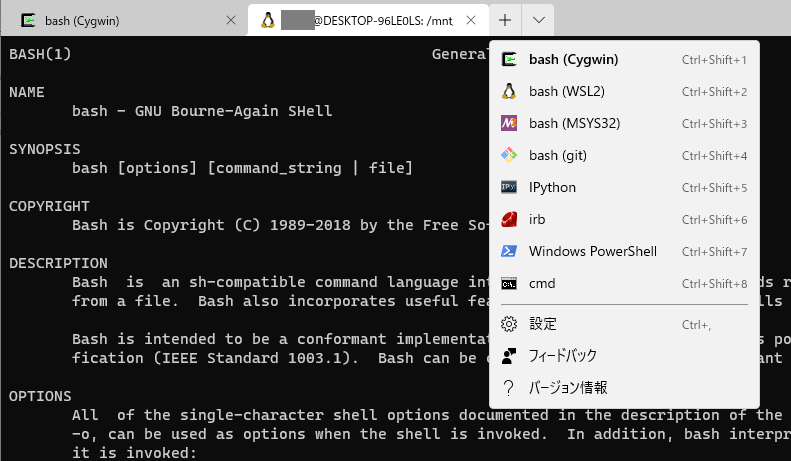
Task: Click the NAME section heading
Action: (x=27, y=92)
